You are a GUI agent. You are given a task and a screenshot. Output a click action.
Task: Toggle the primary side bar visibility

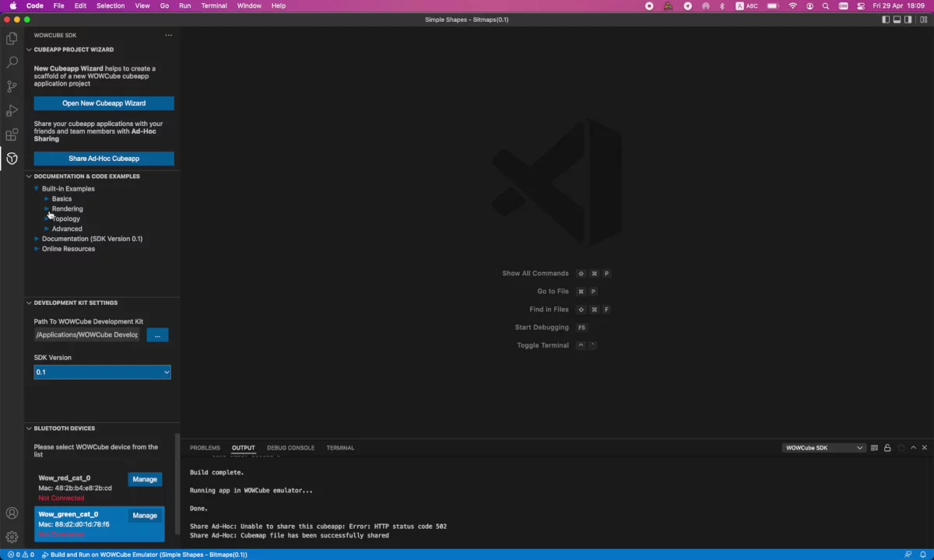pos(886,19)
